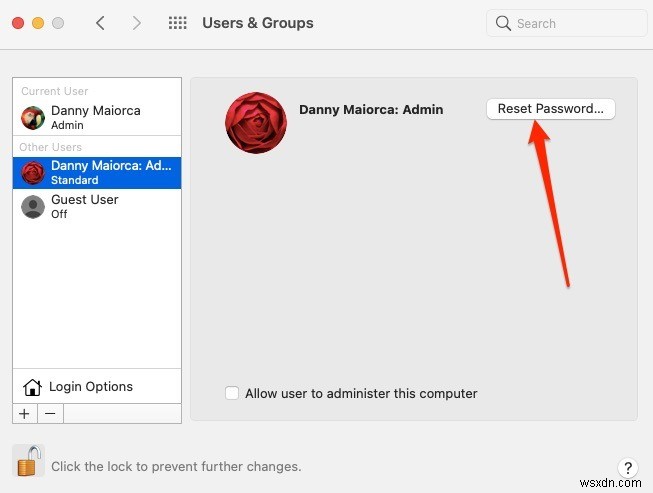Go back with the left chevron
This screenshot has width=653, height=493.
point(100,23)
